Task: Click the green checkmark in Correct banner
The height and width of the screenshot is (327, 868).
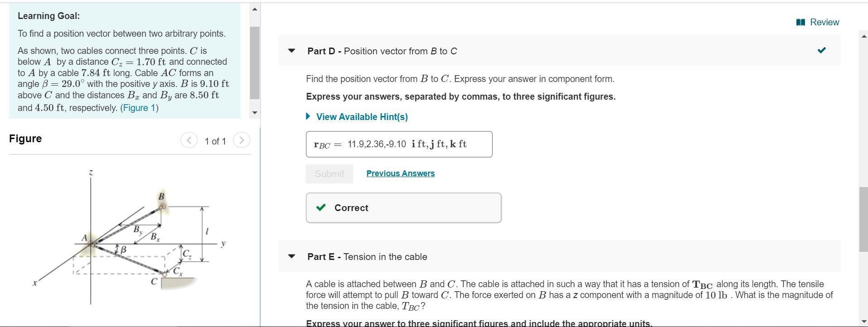Action: coord(321,207)
